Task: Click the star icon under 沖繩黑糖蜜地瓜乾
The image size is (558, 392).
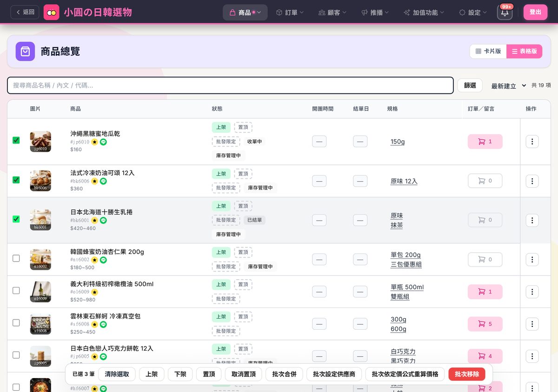Action: [x=94, y=142]
